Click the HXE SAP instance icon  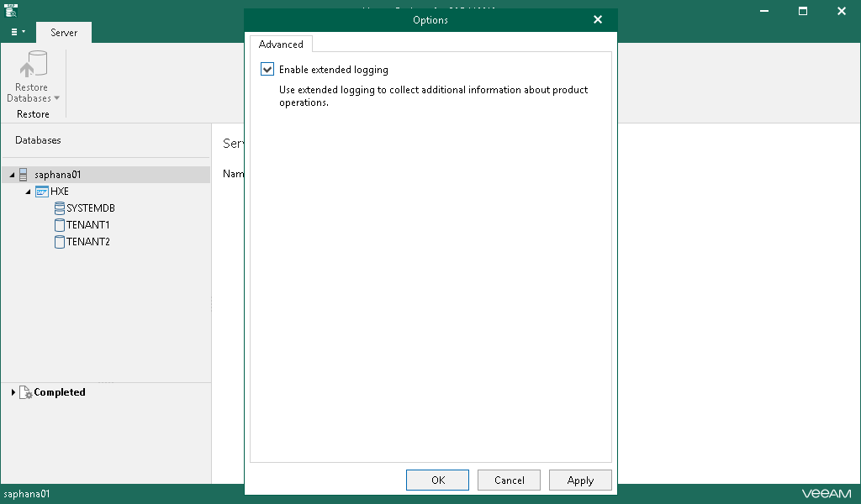click(x=42, y=192)
